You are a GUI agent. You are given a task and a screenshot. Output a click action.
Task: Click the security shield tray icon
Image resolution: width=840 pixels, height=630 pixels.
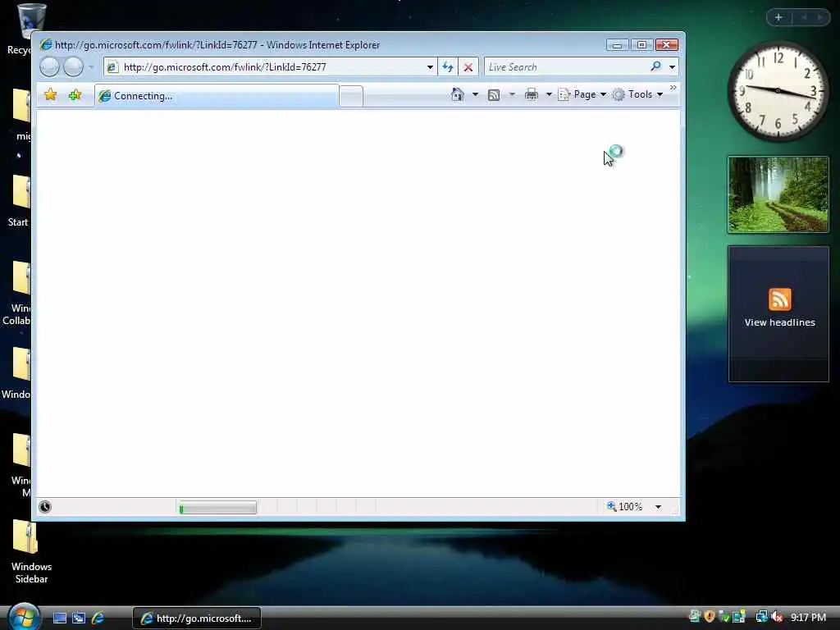710,617
